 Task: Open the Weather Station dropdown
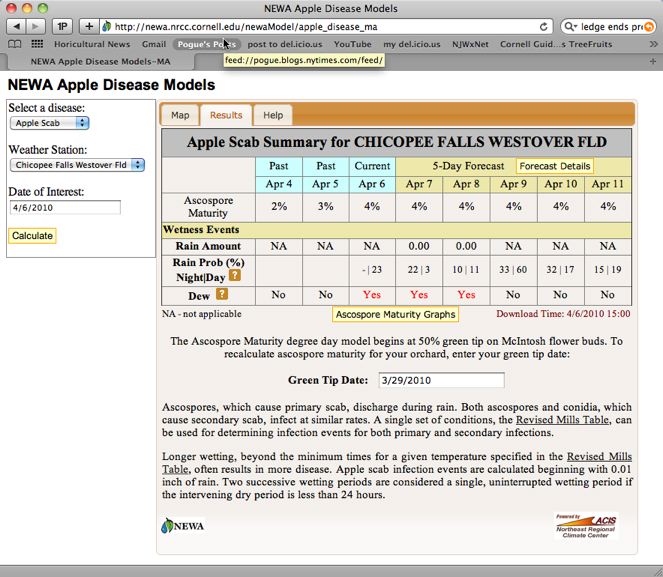pos(77,165)
